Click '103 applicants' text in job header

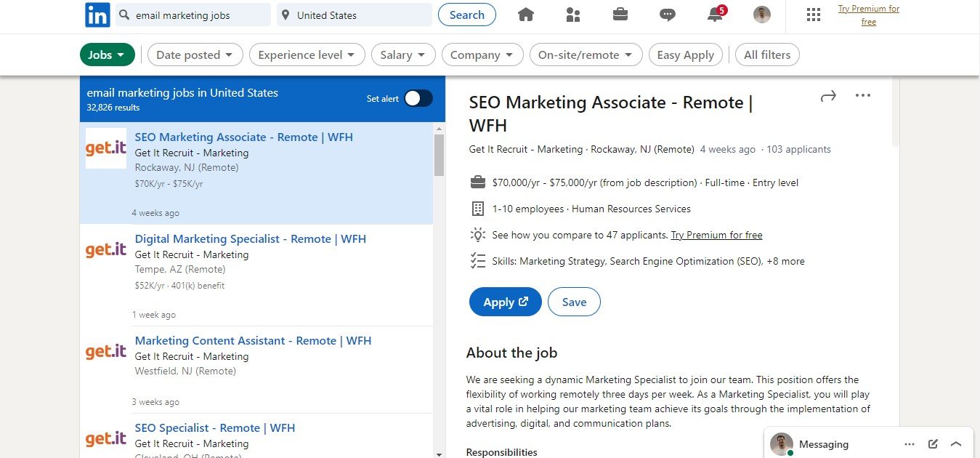click(798, 149)
